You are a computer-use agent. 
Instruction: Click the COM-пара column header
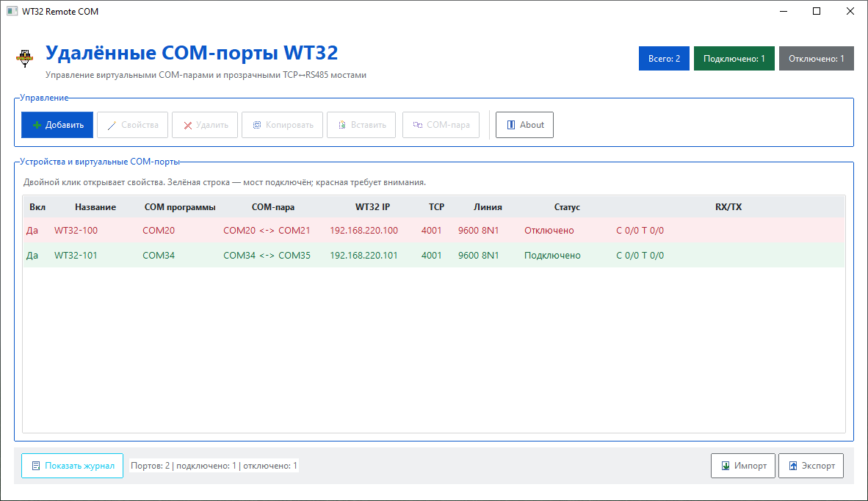273,207
